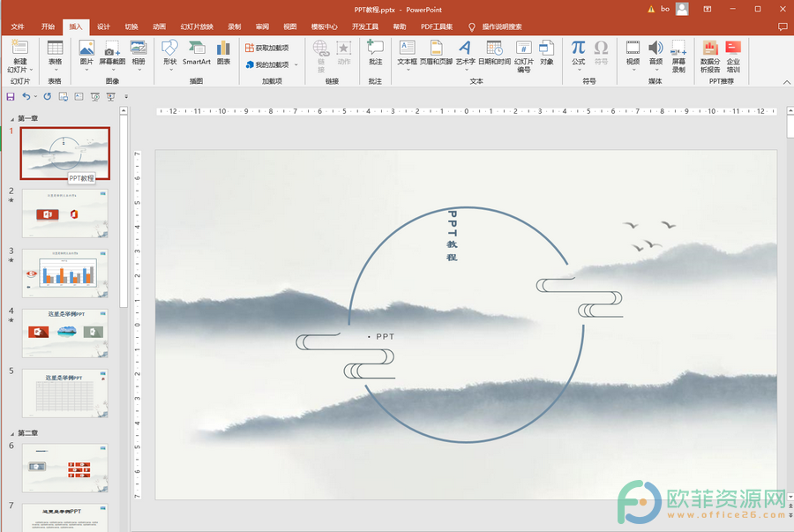Select slide 6 thumbnail
This screenshot has width=794, height=532.
[x=64, y=468]
